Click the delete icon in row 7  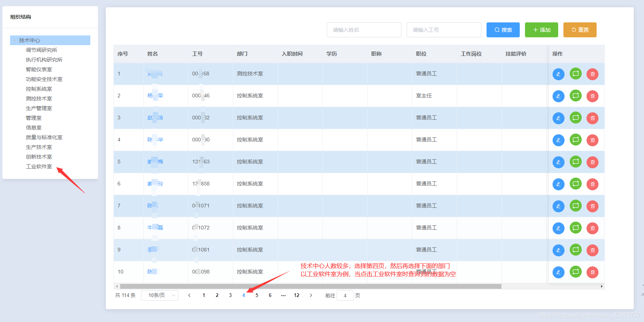click(x=593, y=206)
